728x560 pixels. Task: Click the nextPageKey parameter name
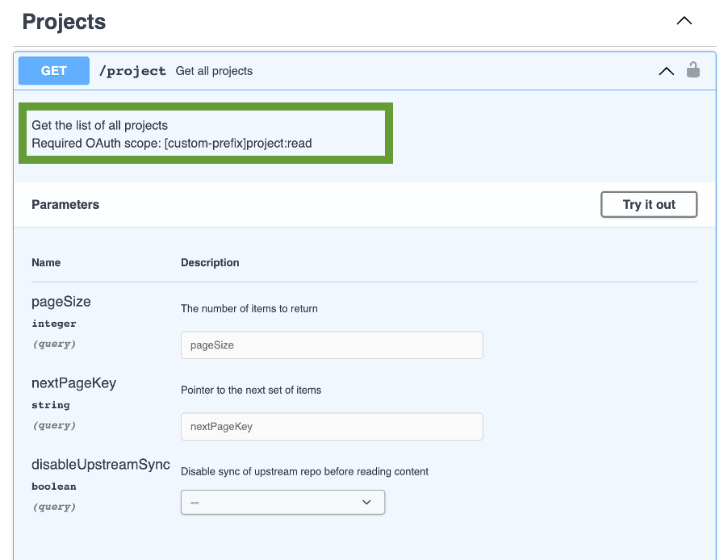tap(73, 382)
